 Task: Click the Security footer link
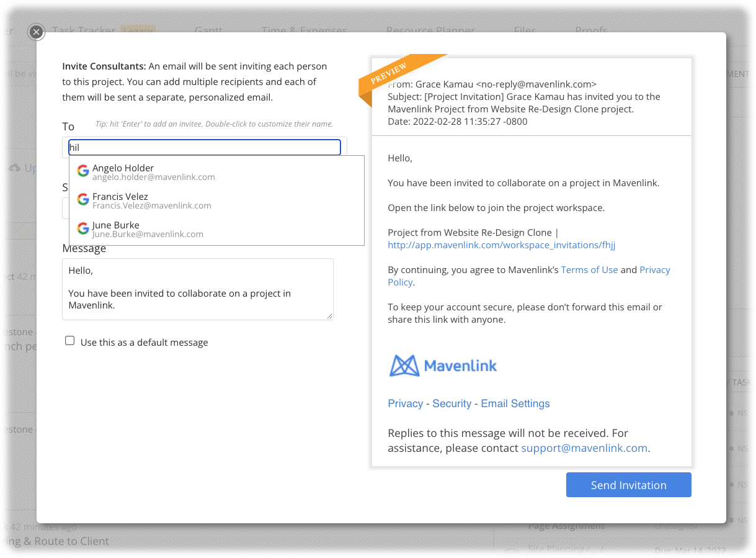pyautogui.click(x=451, y=403)
